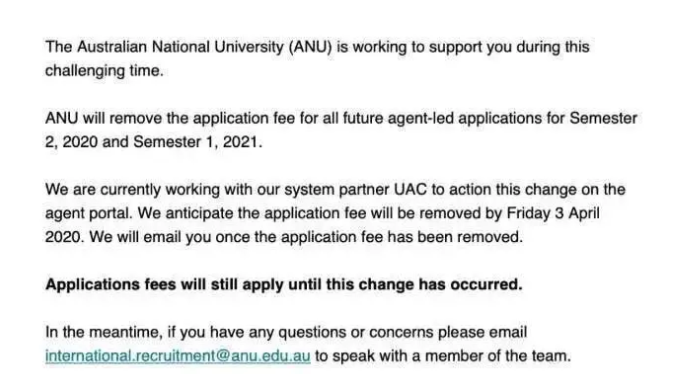The image size is (679, 374).
Task: Click the phrase 'In the meantime,'
Action: click(x=104, y=332)
